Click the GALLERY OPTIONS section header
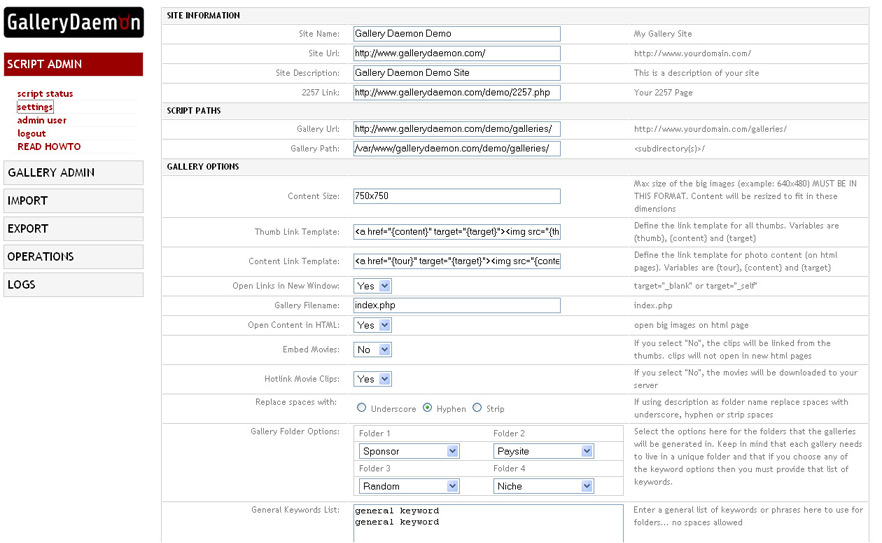 [202, 167]
